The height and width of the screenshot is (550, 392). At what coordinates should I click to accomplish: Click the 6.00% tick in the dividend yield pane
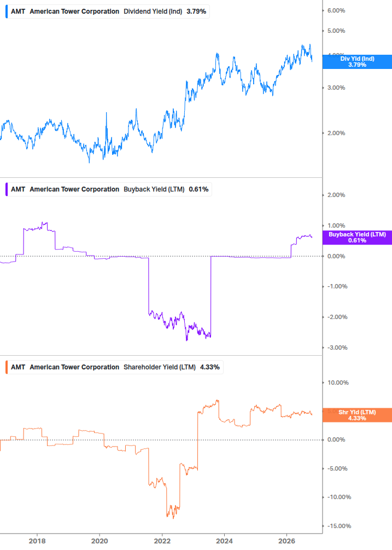[x=336, y=10]
